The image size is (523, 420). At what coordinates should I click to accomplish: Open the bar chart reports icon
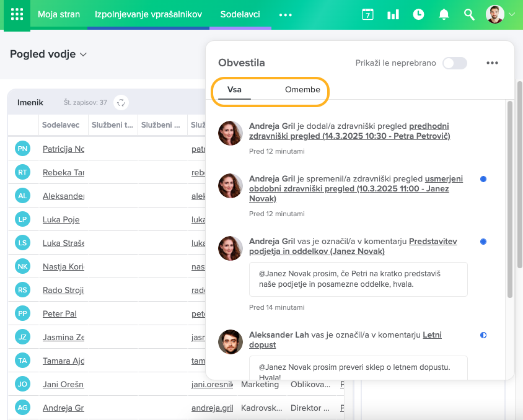tap(393, 14)
